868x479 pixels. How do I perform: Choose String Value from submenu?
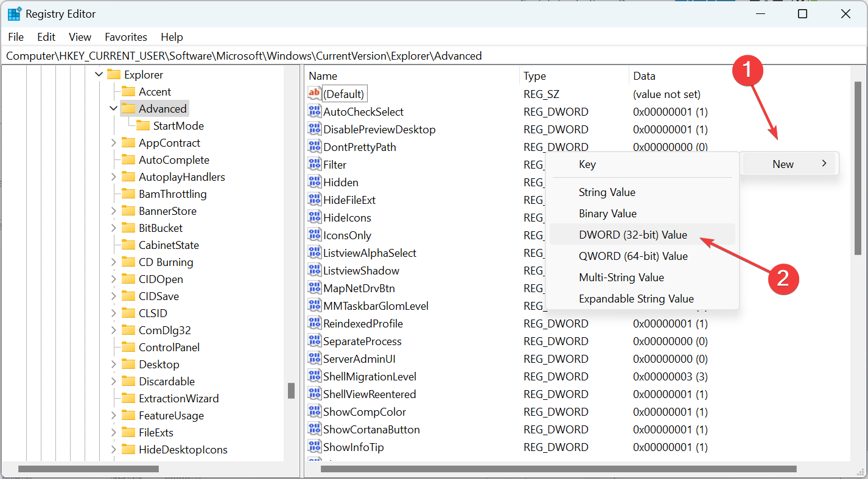pos(642,192)
